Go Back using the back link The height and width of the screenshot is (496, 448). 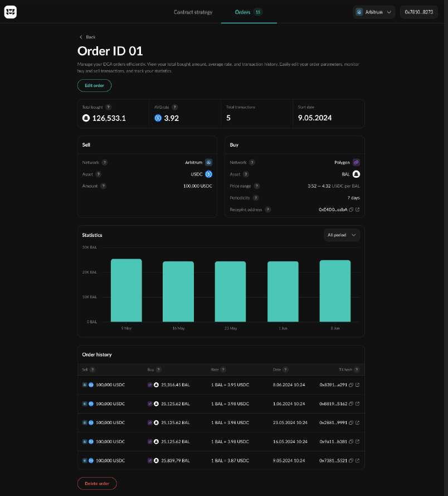coord(87,37)
